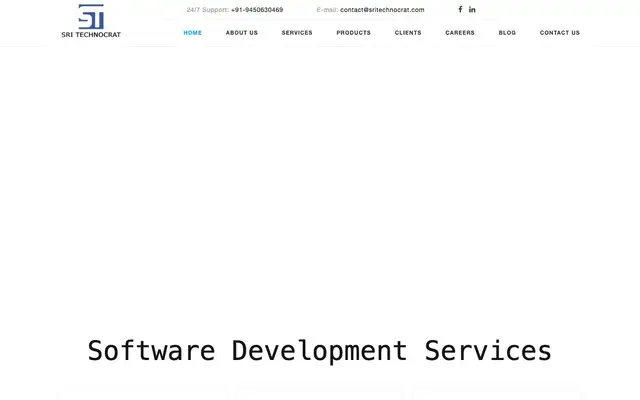Click the 24/7 Support label
This screenshot has height=400, width=640.
pos(207,10)
